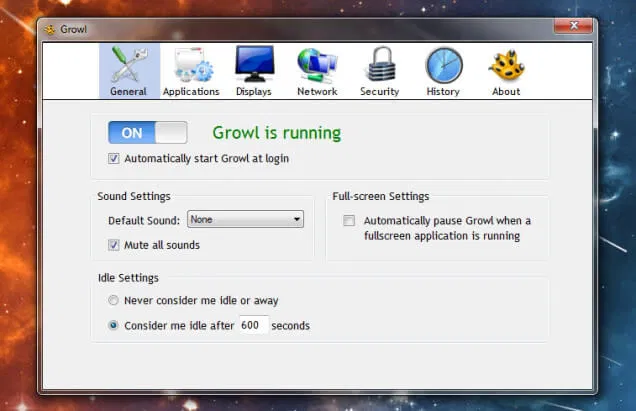Open the Applications gear icon
The height and width of the screenshot is (411, 636).
click(x=193, y=65)
